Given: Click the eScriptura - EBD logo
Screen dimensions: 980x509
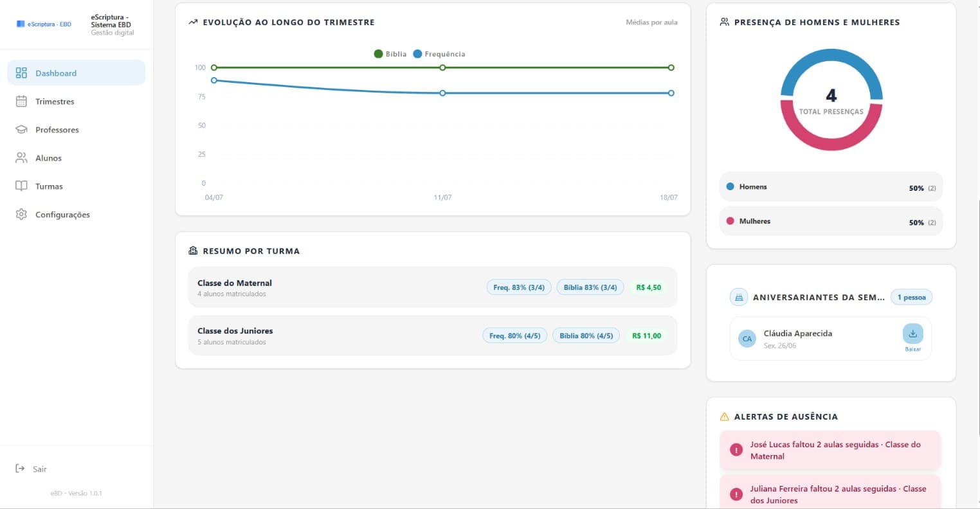Looking at the screenshot, I should tap(44, 24).
